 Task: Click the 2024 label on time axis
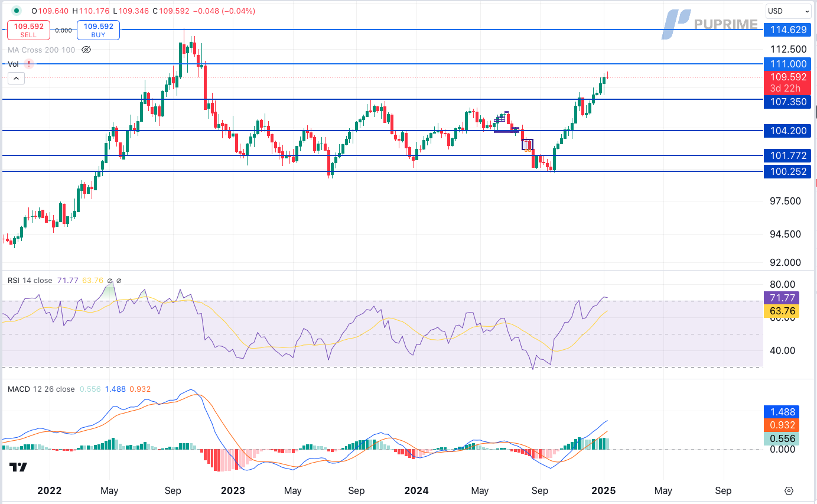[x=416, y=490]
